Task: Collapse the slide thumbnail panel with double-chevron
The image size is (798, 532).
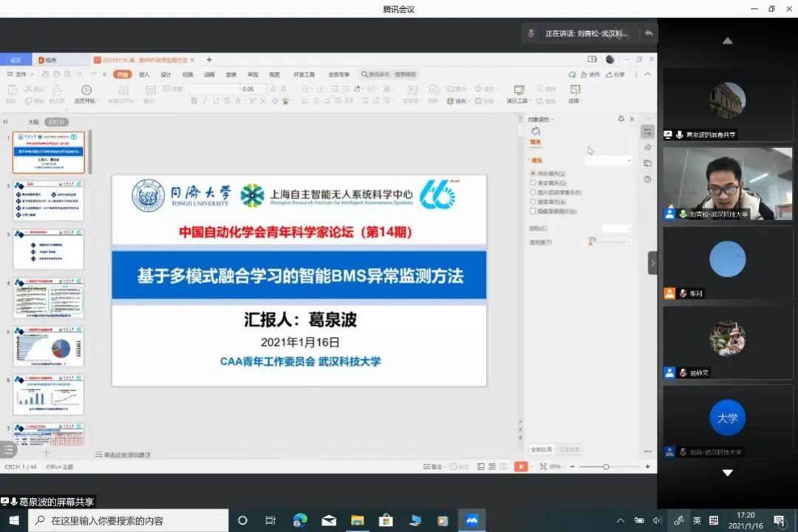Action: click(x=6, y=122)
